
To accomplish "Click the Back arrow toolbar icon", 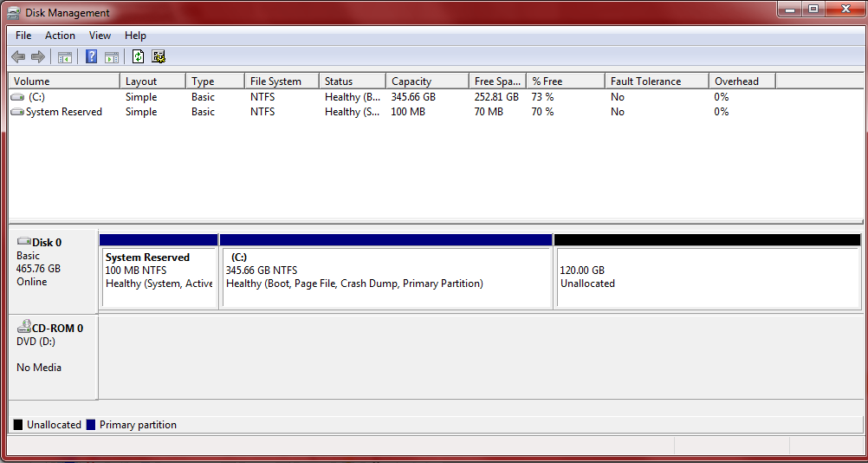I will click(x=18, y=56).
